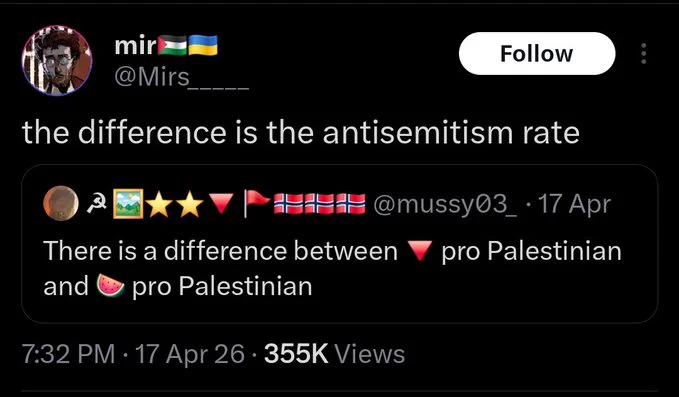The height and width of the screenshot is (397, 679).
Task: Open the 7:32 PM timestamp link
Action: (x=68, y=354)
